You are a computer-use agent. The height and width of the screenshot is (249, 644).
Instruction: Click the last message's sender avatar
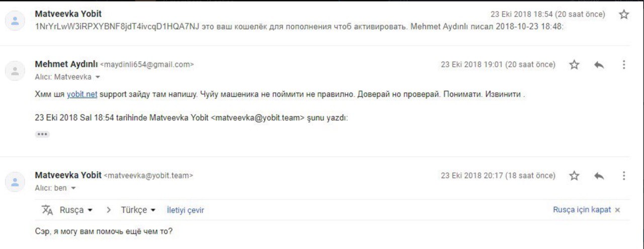pos(15,182)
